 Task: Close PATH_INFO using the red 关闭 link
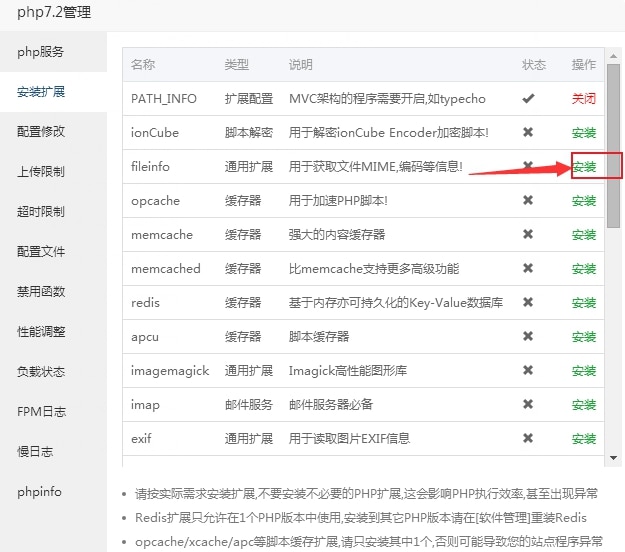tap(583, 99)
